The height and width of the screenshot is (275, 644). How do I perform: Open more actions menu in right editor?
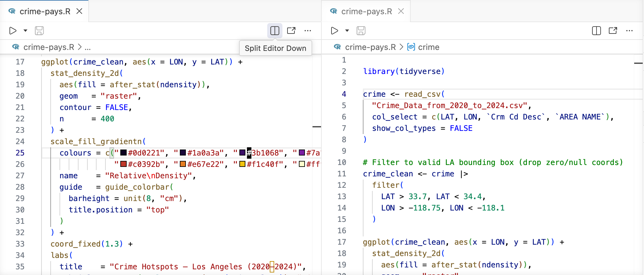[x=629, y=31]
